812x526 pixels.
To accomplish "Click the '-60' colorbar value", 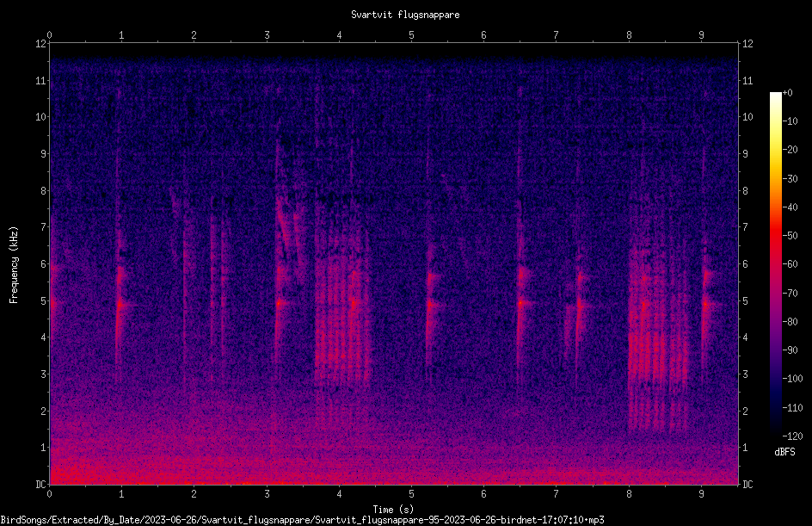I will click(x=790, y=264).
